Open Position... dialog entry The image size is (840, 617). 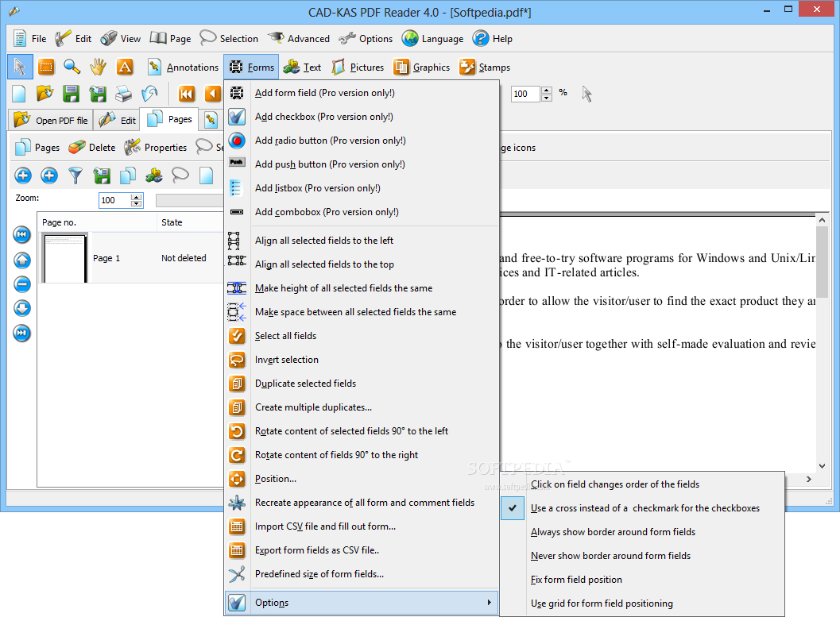point(362,478)
